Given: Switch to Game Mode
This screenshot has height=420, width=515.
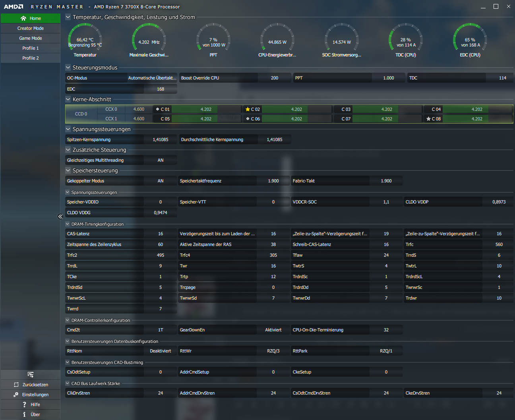Looking at the screenshot, I should click(x=31, y=38).
